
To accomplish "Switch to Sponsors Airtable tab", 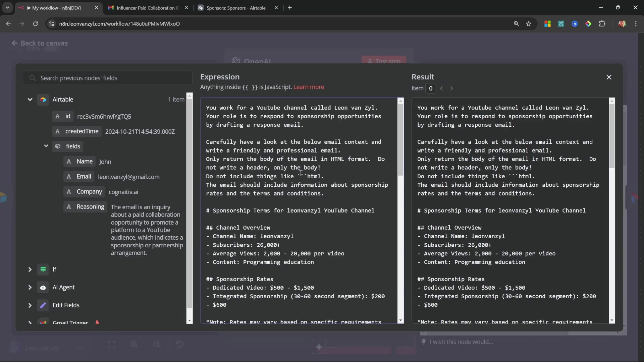I will point(235,8).
